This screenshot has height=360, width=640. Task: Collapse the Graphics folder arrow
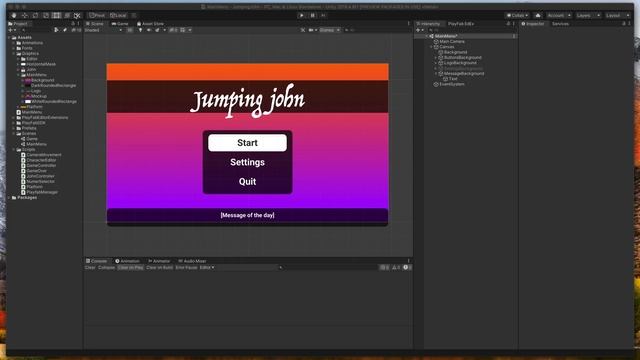(14, 53)
